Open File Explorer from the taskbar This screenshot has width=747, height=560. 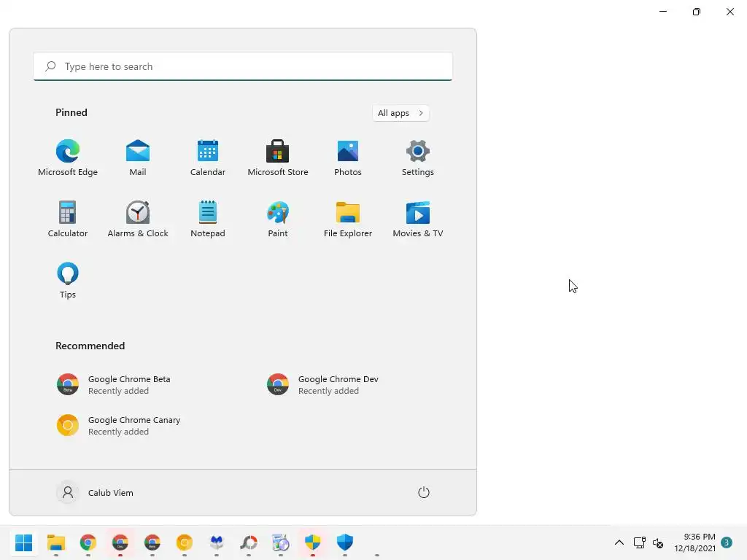pyautogui.click(x=56, y=542)
